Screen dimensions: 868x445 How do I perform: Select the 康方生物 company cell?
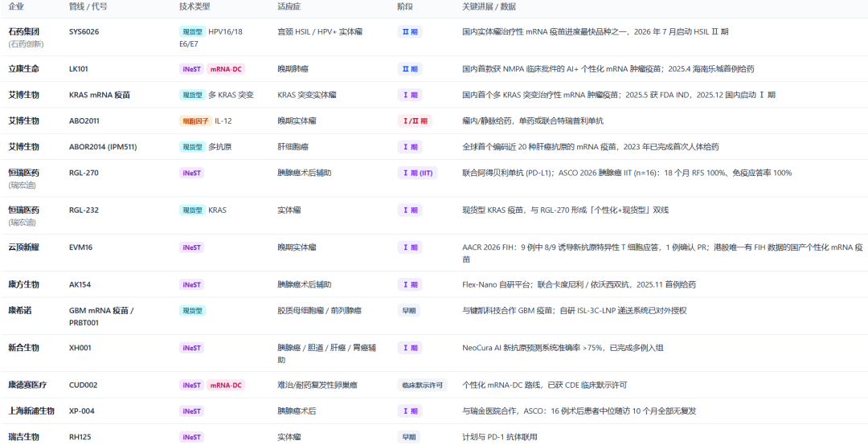24,284
